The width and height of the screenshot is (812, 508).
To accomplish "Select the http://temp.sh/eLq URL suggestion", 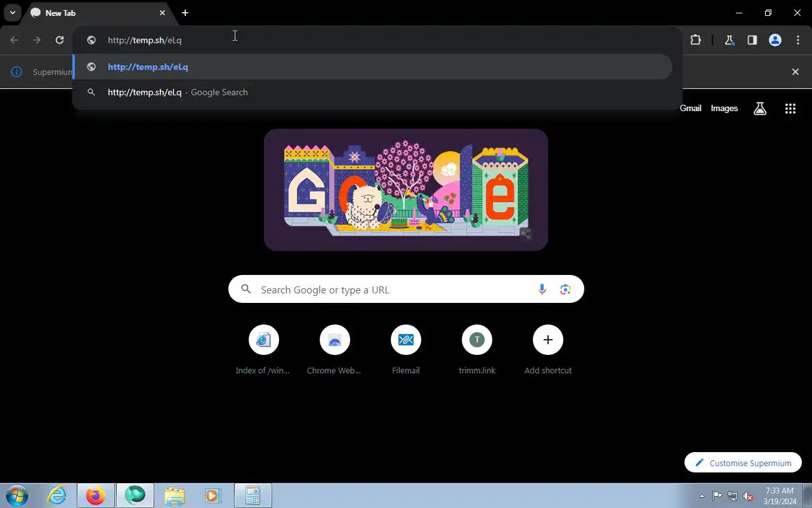I will click(x=372, y=67).
